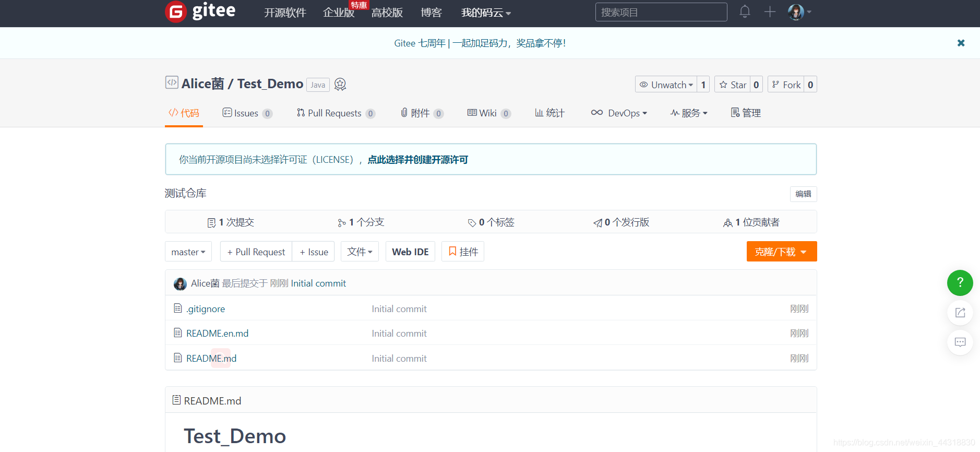Click the README.en.md file icon
980x452 pixels.
coord(178,333)
